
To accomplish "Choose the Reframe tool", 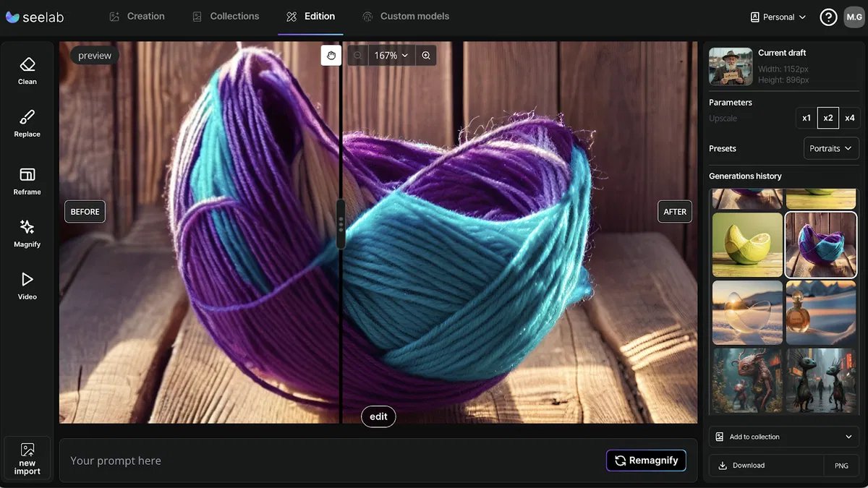I will pos(27,181).
